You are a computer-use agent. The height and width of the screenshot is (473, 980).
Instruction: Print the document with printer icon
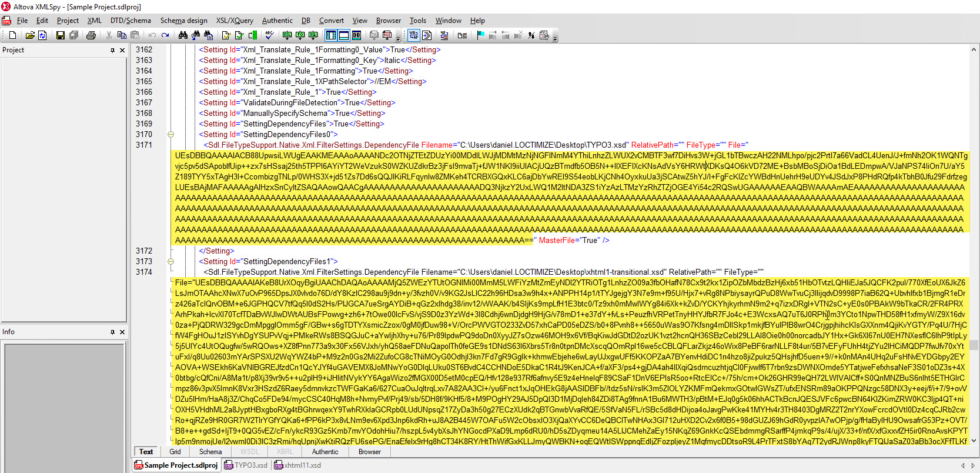(91, 35)
